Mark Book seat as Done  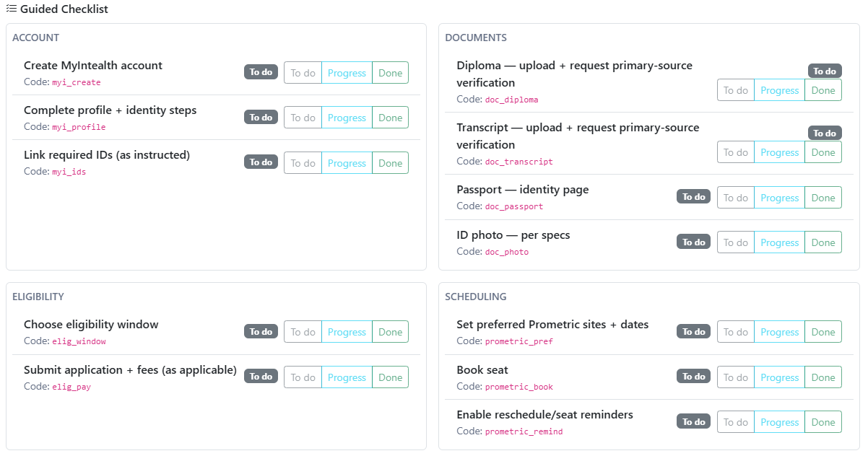click(x=823, y=377)
